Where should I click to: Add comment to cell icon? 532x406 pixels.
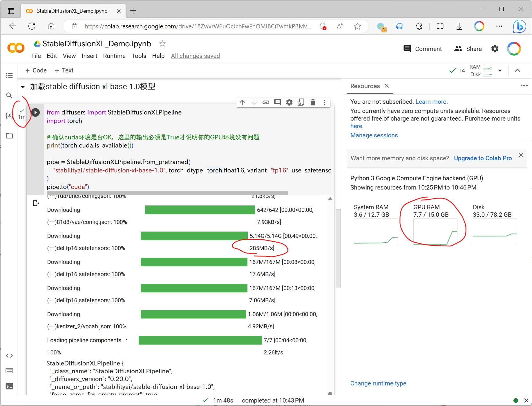click(x=278, y=102)
